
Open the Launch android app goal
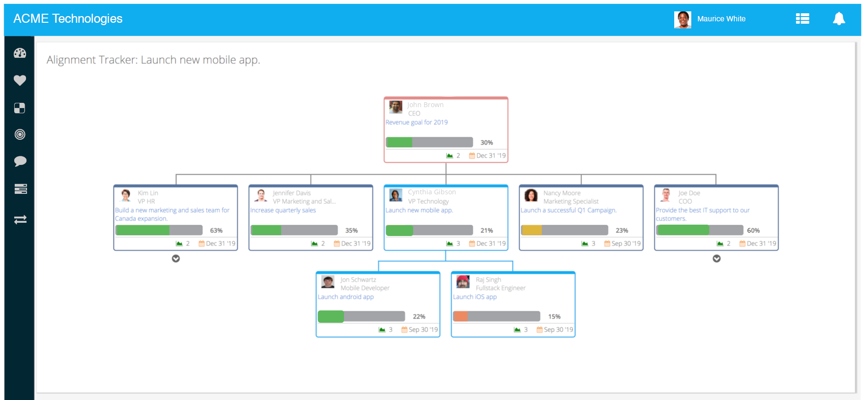point(346,297)
